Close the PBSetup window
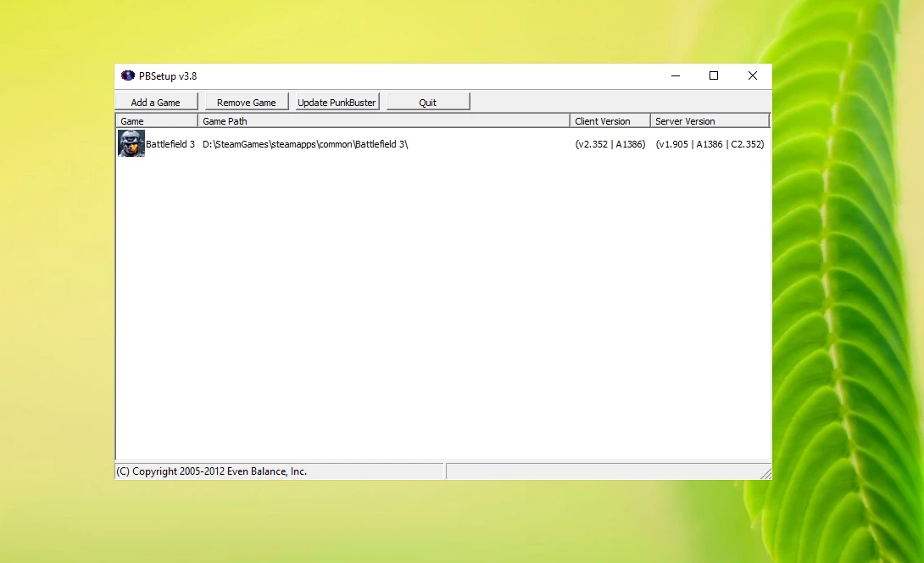 coord(753,75)
